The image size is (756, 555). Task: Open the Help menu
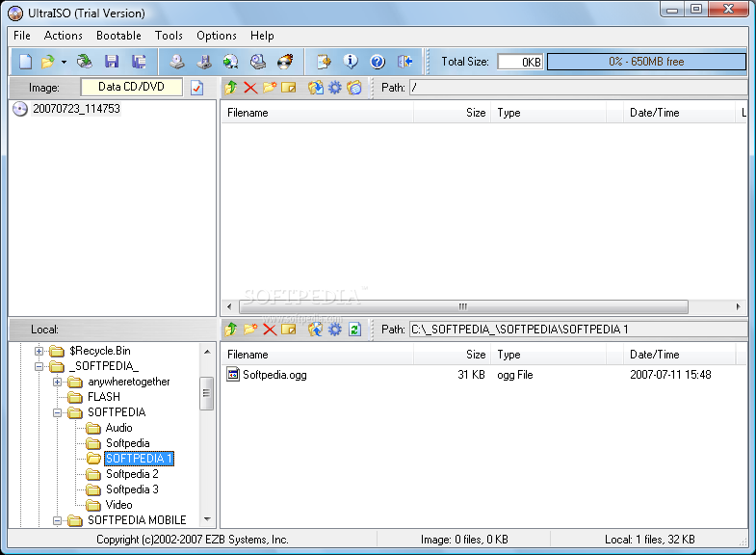tap(262, 36)
